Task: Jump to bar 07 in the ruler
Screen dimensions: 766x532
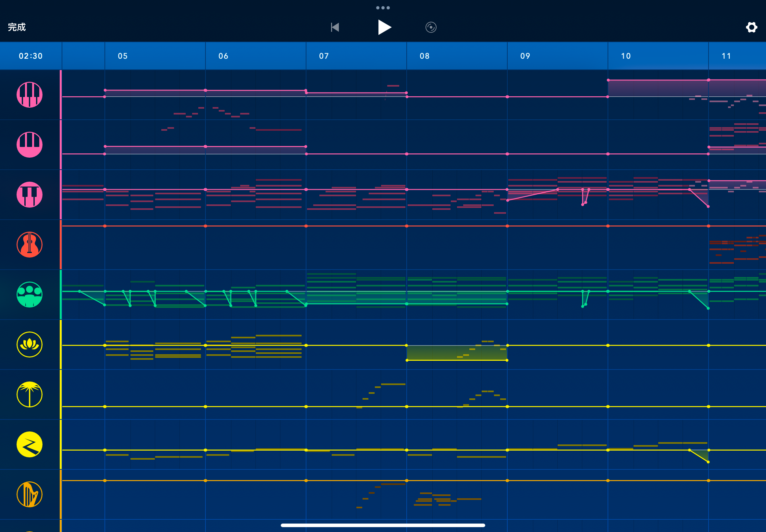Action: [324, 56]
